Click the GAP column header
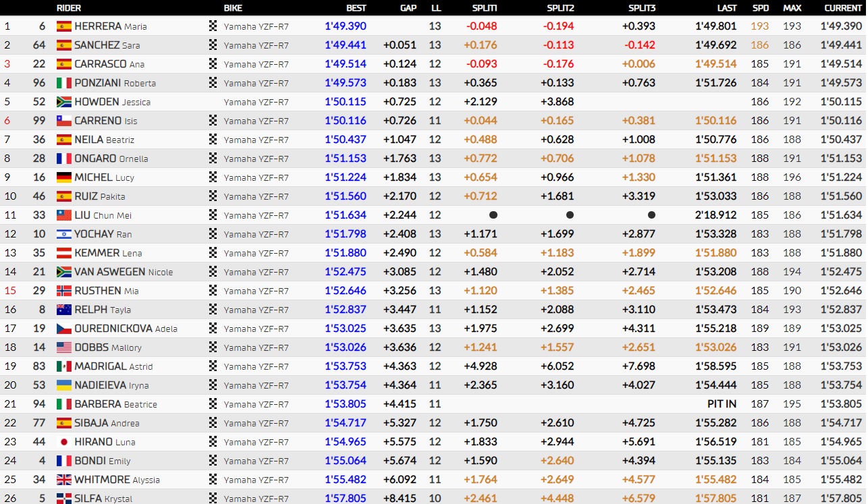The width and height of the screenshot is (868, 504). click(x=408, y=8)
